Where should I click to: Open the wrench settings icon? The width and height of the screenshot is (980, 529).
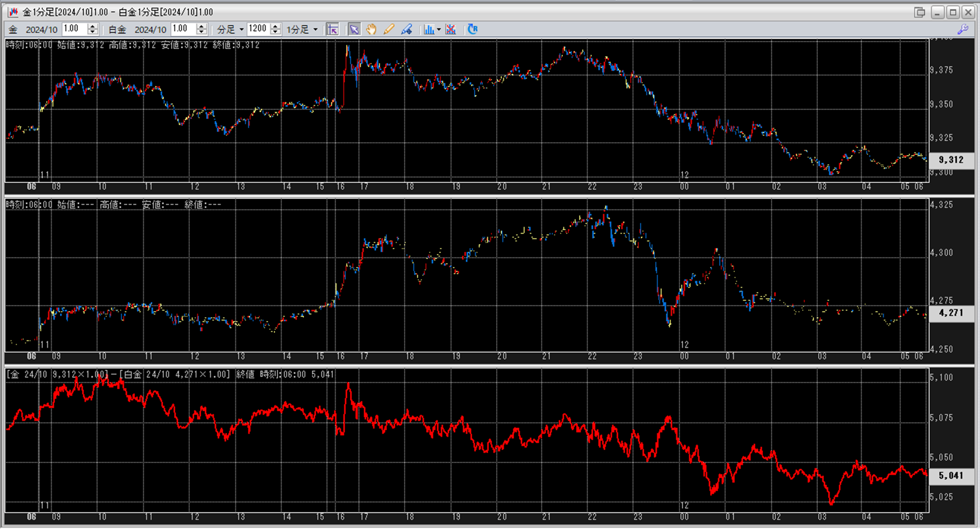point(962,30)
